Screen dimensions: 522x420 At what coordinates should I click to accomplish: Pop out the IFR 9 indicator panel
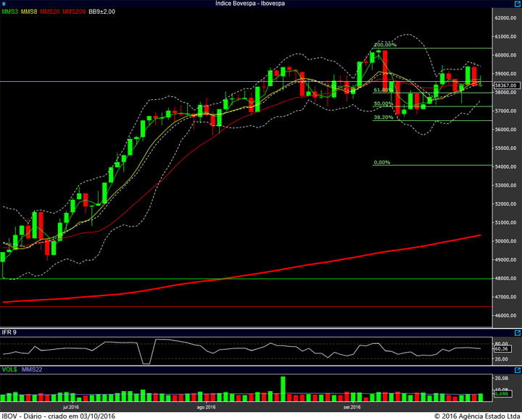pyautogui.click(x=518, y=333)
